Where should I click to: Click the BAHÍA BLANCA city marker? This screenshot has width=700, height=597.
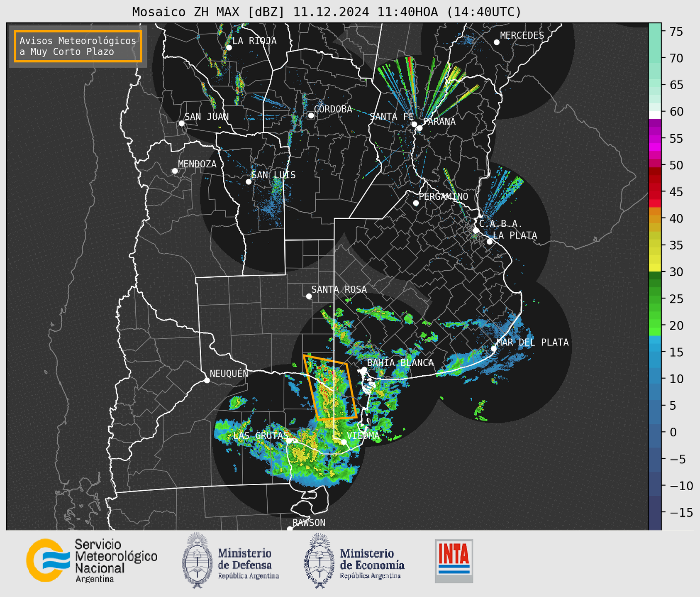coord(364,369)
